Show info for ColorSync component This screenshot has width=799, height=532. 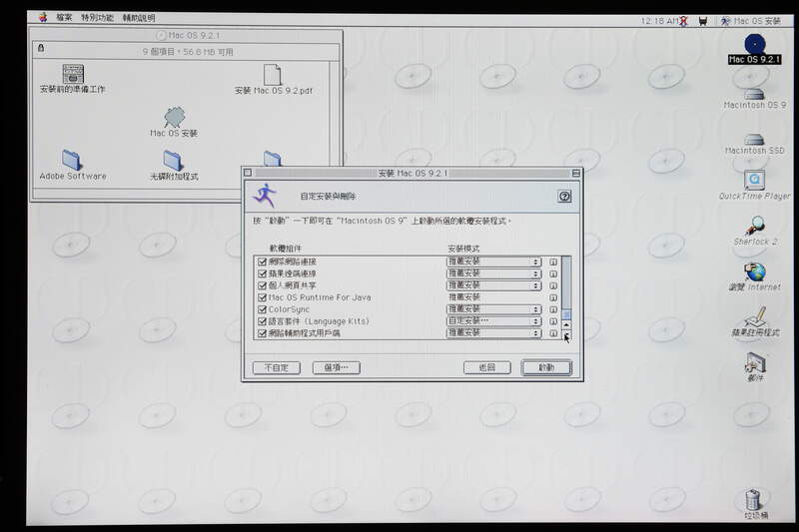[x=553, y=309]
